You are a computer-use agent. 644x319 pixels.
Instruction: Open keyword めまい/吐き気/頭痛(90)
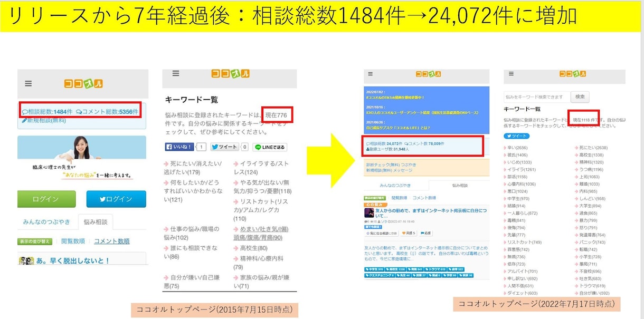262,233
